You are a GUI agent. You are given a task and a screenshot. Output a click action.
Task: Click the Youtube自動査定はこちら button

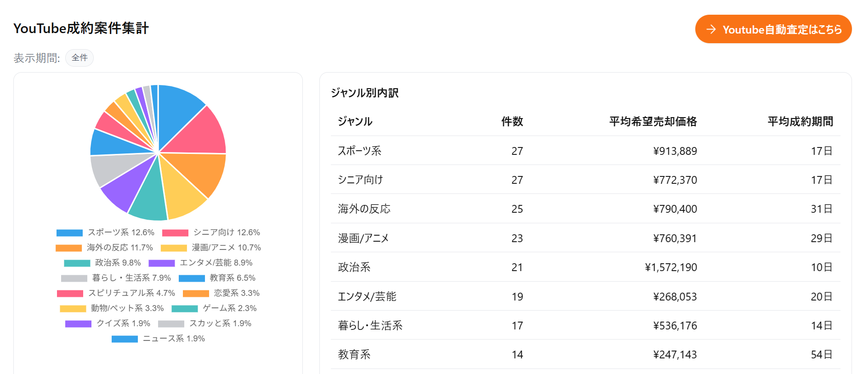[x=773, y=29]
